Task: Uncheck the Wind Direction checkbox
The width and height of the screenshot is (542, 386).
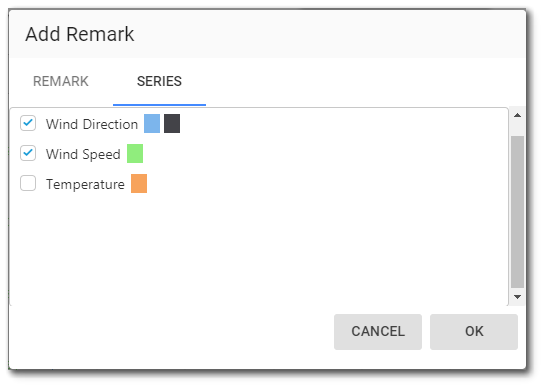Action: pyautogui.click(x=28, y=123)
